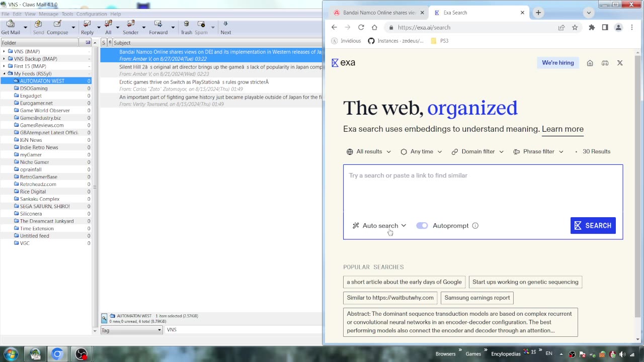Select the VGC feed folder
The height and width of the screenshot is (362, 644).
(25, 243)
